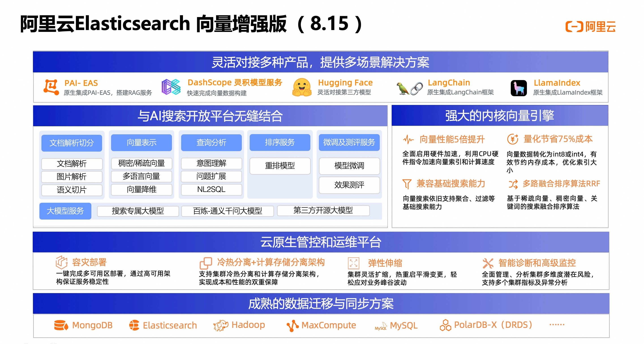Click the Hadoop elephant icon
This screenshot has width=644, height=344.
(x=221, y=325)
